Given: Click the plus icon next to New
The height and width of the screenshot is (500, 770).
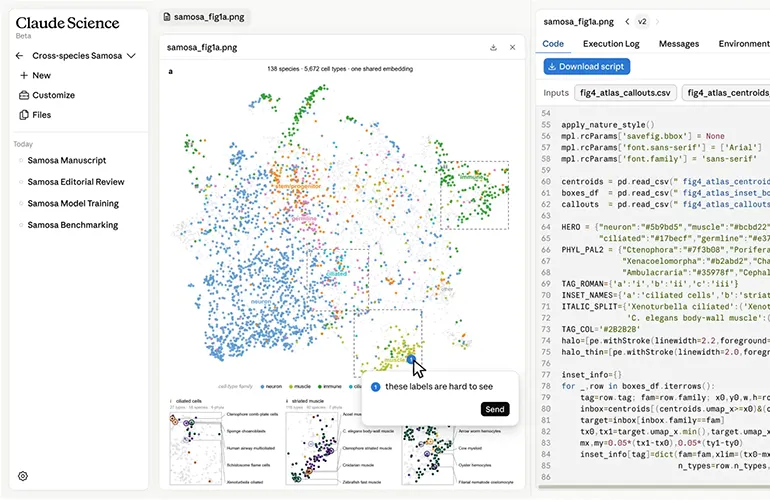Looking at the screenshot, I should tap(24, 75).
